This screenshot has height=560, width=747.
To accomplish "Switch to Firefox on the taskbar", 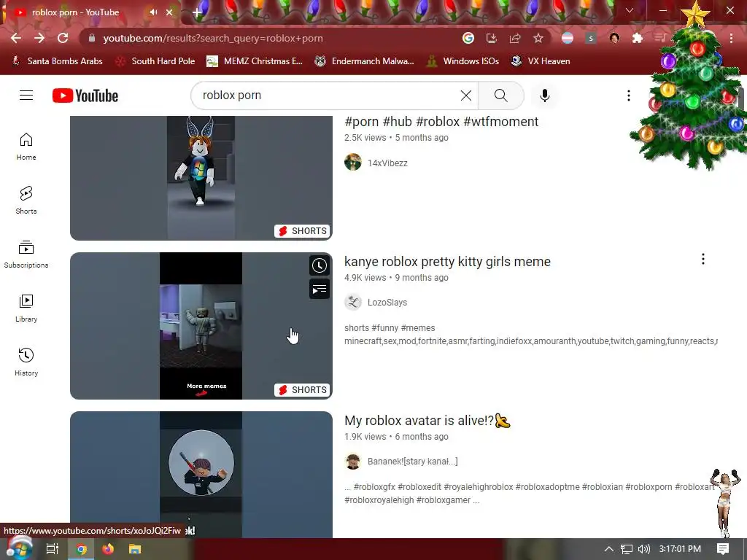I will point(108,549).
